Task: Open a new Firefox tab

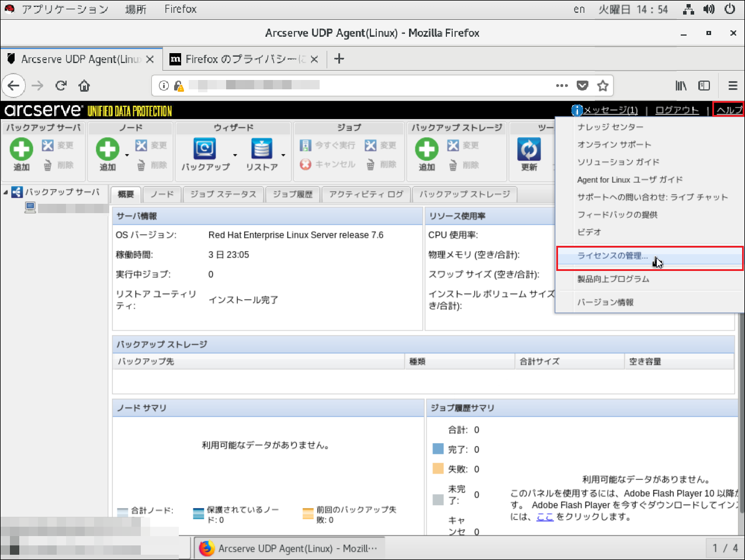Action: click(x=339, y=59)
